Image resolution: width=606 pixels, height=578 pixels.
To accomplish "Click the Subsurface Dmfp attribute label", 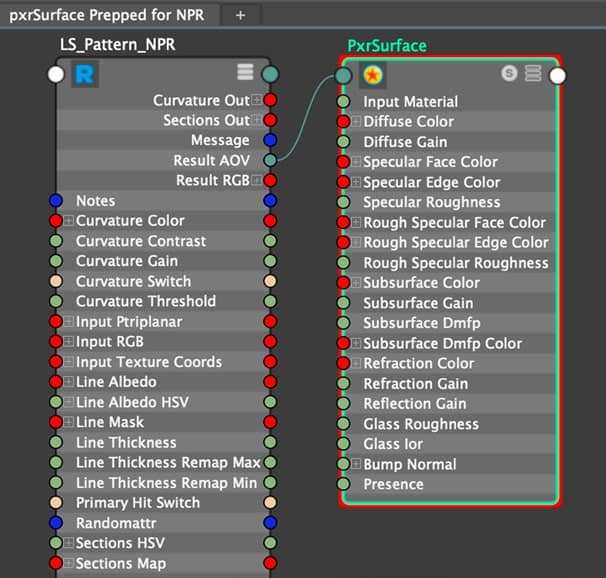I will coord(422,323).
